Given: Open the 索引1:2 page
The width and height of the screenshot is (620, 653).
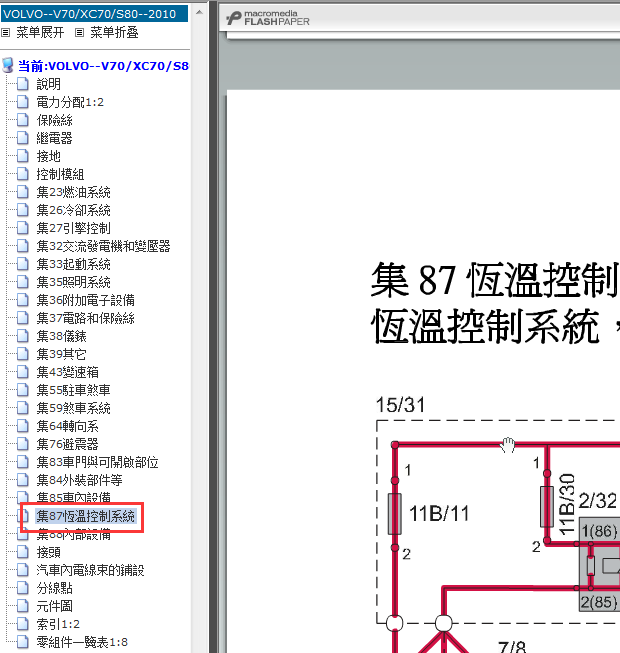Looking at the screenshot, I should [58, 624].
